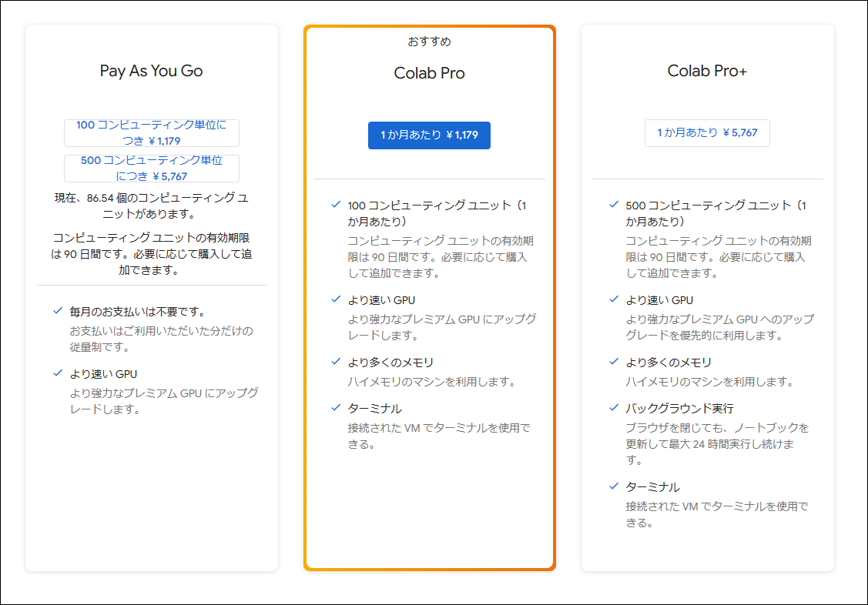Click 100 コンピューティング ユニット feature title
The width and height of the screenshot is (868, 605).
[437, 213]
